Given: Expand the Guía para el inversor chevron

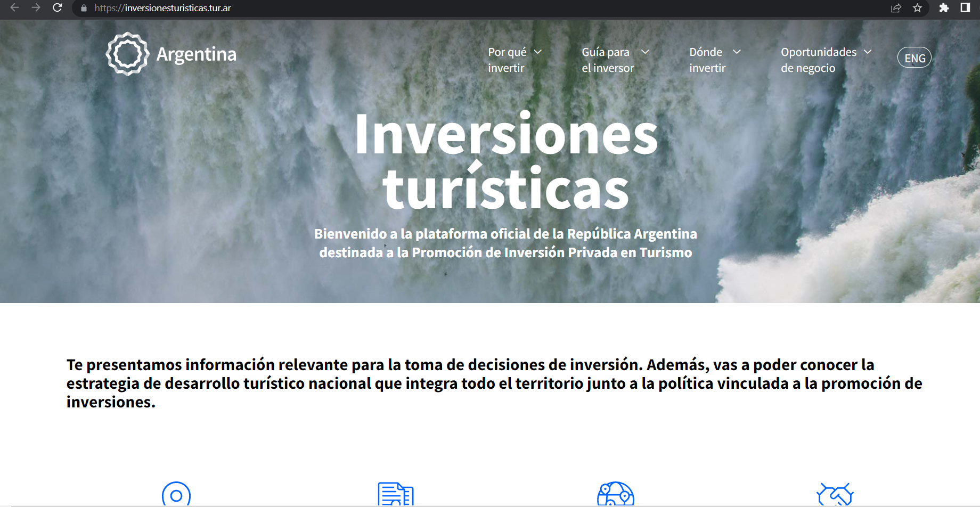Looking at the screenshot, I should pyautogui.click(x=645, y=52).
